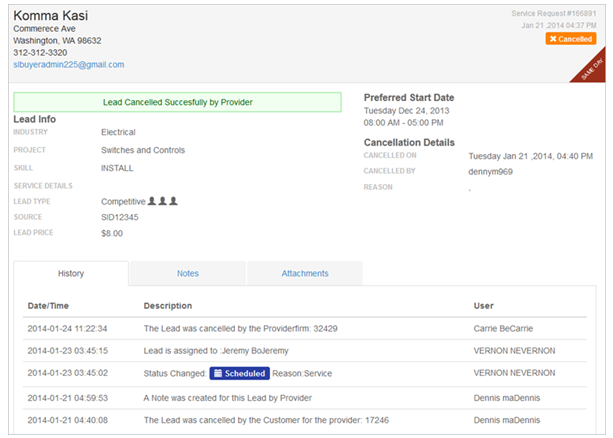613x438 pixels.
Task: Click the Service Request #166891 text
Action: tap(561, 13)
